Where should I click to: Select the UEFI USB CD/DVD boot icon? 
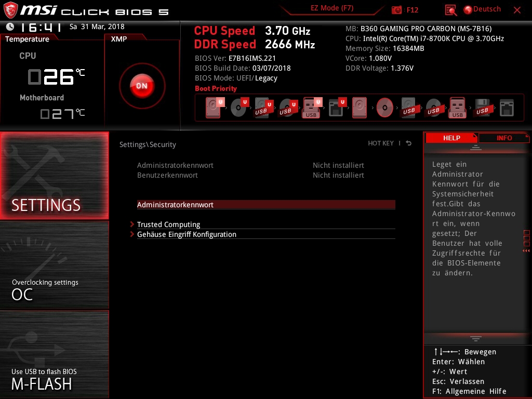288,108
